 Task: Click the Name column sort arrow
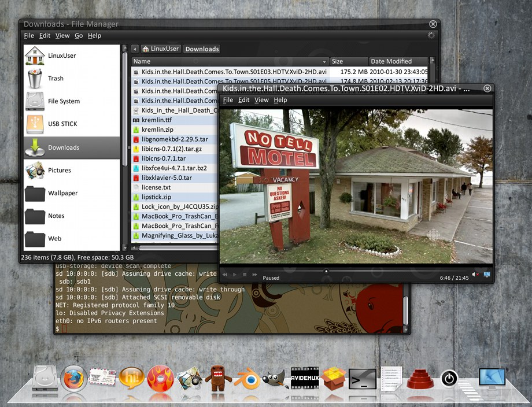(324, 62)
